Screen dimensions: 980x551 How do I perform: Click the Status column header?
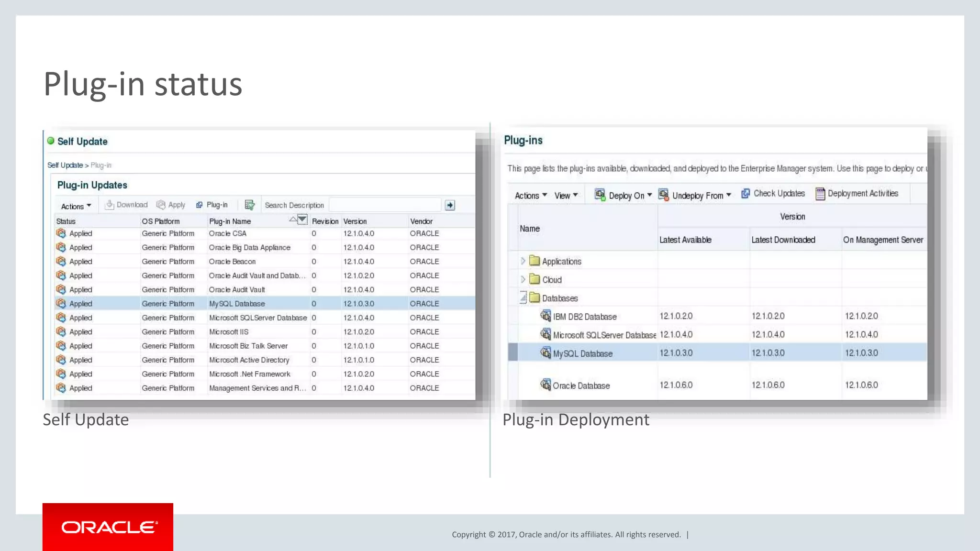click(x=66, y=221)
